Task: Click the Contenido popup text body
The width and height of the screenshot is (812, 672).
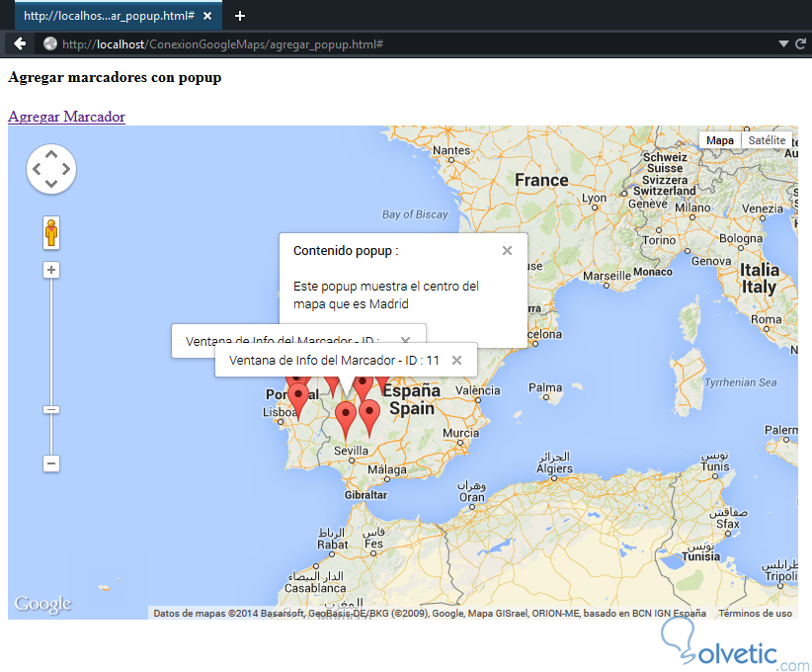Action: point(386,294)
